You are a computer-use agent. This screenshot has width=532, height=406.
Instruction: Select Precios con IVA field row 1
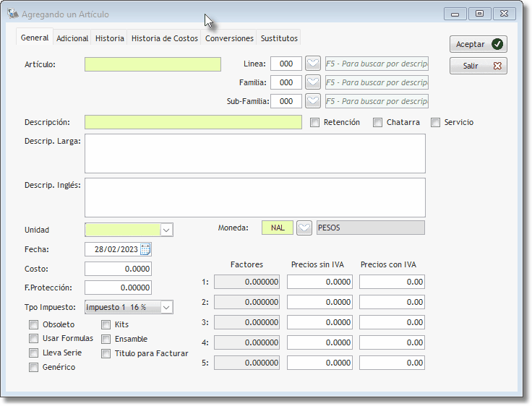(392, 282)
